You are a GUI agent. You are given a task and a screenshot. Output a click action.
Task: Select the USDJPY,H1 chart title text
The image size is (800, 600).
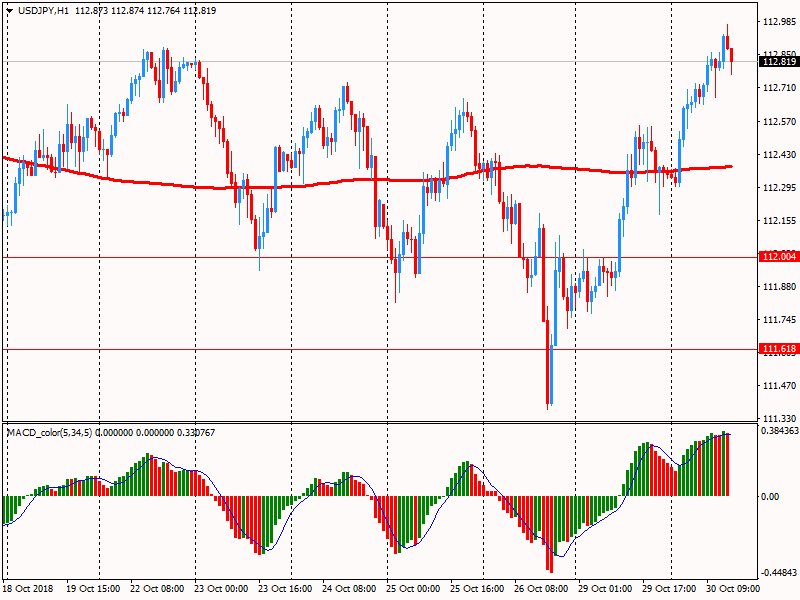click(x=43, y=11)
